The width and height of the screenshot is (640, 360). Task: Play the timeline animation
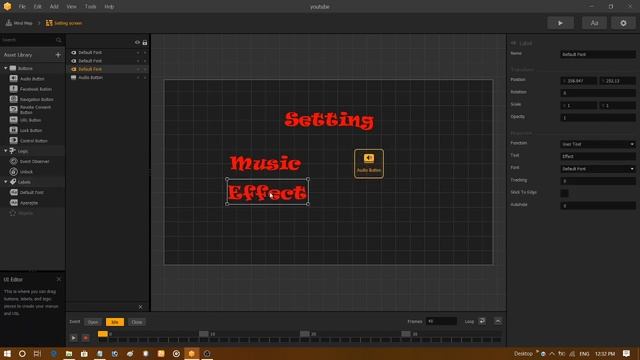point(73,338)
